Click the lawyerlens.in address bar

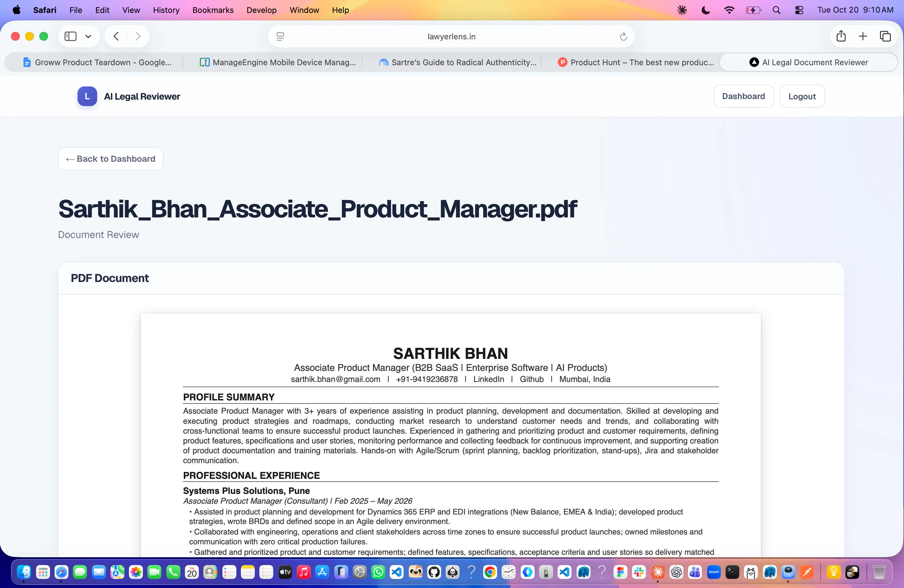451,37
